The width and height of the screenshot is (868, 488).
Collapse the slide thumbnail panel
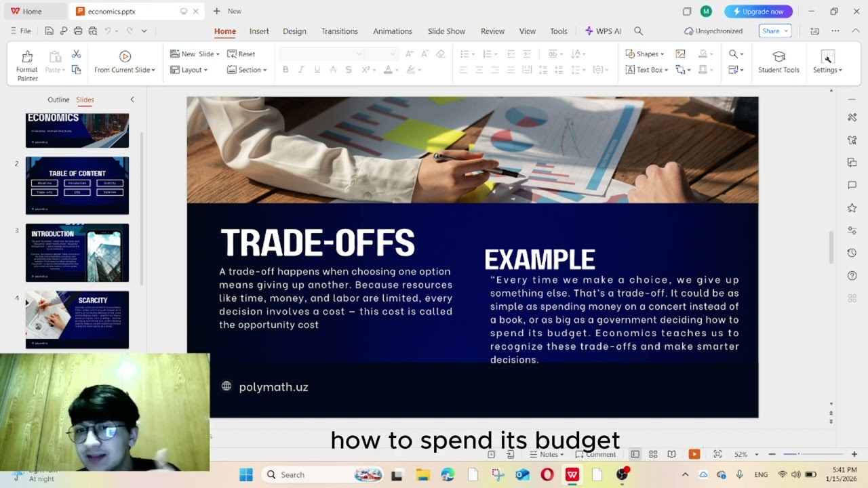click(132, 100)
